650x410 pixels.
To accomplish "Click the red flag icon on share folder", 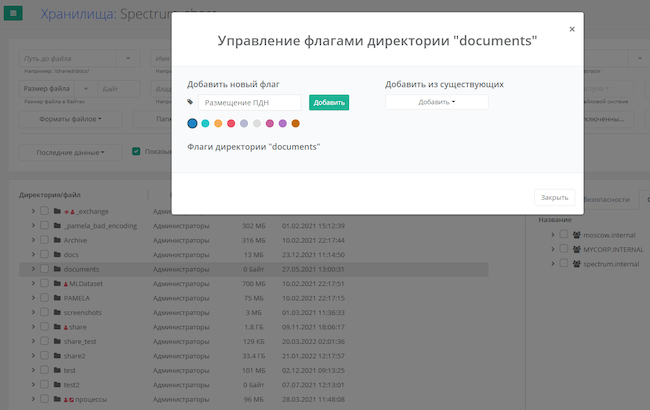I will (65, 328).
